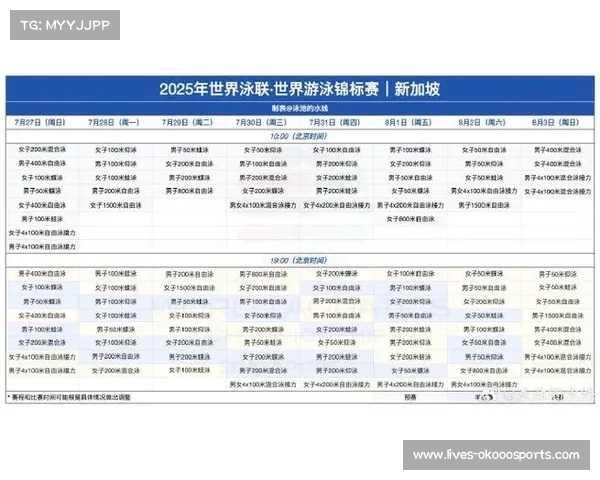Click '男女4x100米自由泳接力' in the 10:00 session
This screenshot has height=480, width=600.
pyautogui.click(x=484, y=191)
